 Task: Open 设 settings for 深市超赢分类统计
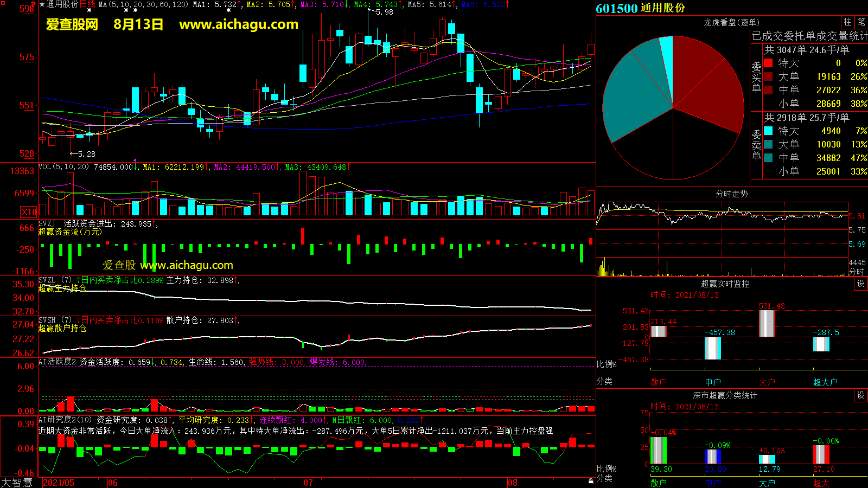860,395
